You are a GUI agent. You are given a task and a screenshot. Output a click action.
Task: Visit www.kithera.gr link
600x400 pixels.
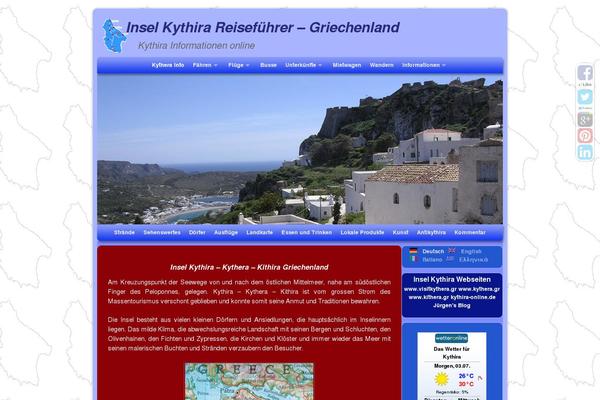429,297
